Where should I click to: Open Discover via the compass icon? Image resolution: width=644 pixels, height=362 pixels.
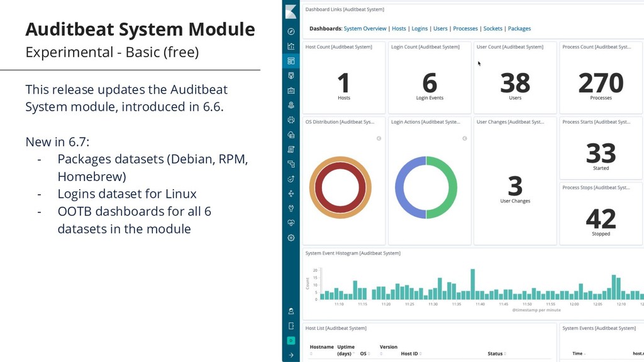pos(291,31)
